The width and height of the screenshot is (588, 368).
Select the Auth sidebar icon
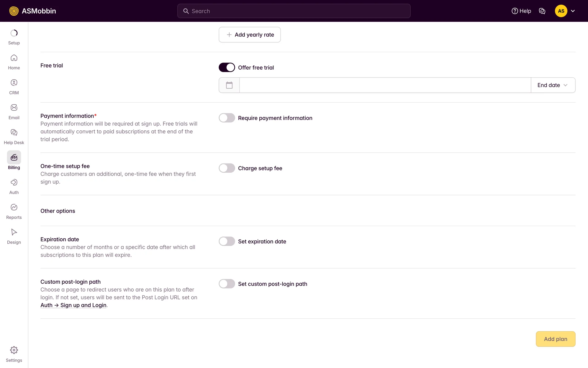tap(14, 182)
